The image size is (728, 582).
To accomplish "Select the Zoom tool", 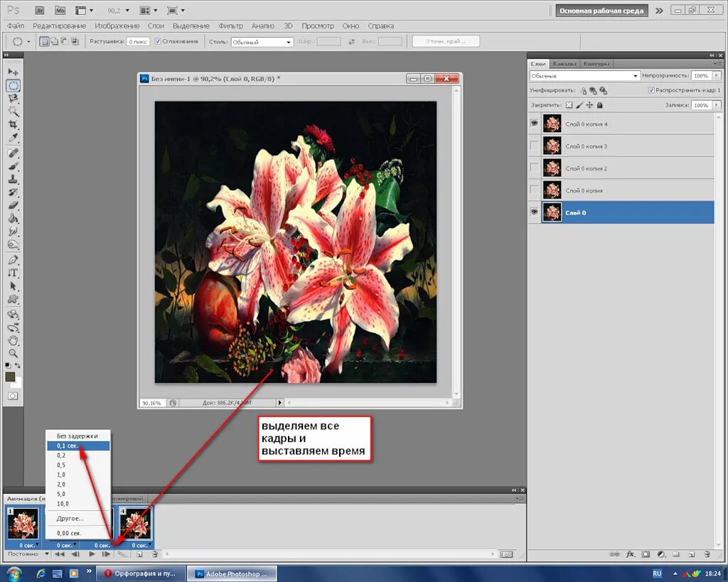I will (13, 354).
